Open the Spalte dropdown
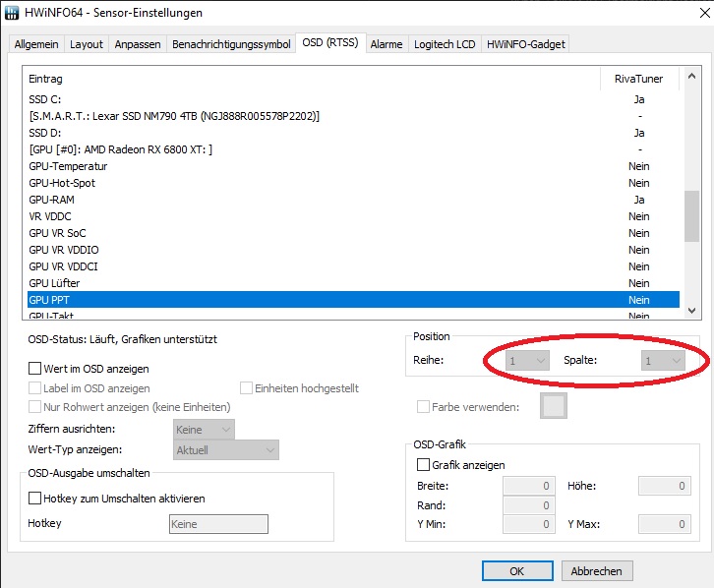 pos(663,361)
